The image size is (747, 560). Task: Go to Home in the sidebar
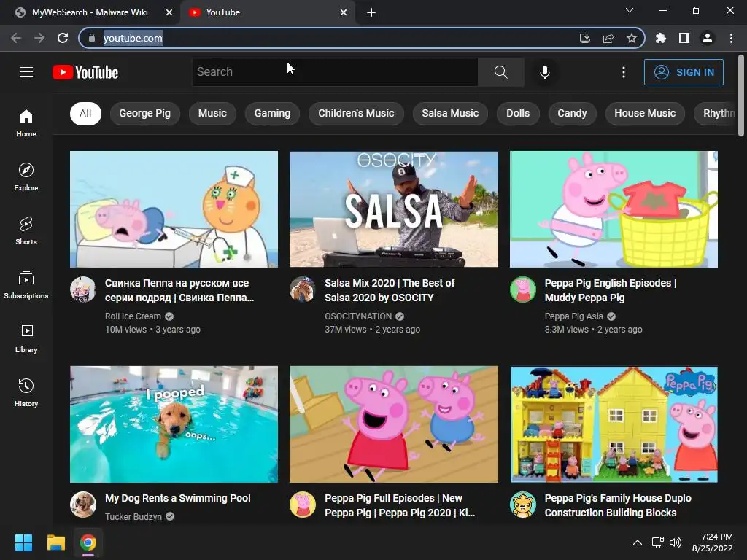coord(26,122)
